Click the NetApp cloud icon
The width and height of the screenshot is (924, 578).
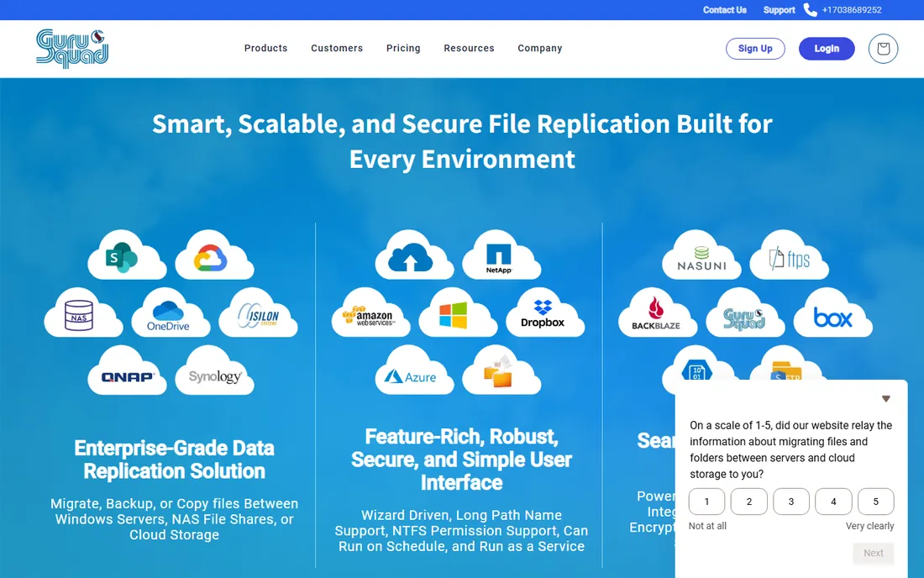[501, 255]
